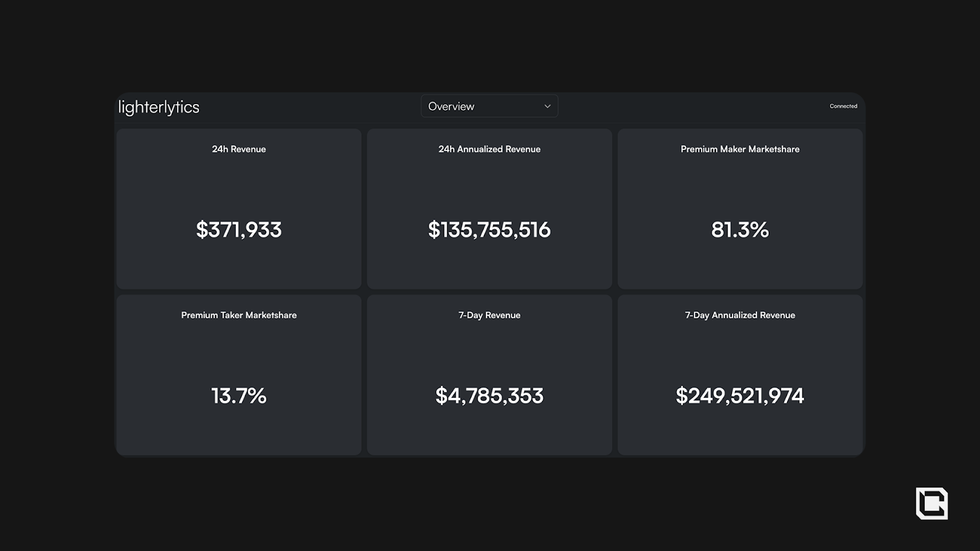
Task: Select the 7-Day Annualized Revenue title
Action: point(740,315)
